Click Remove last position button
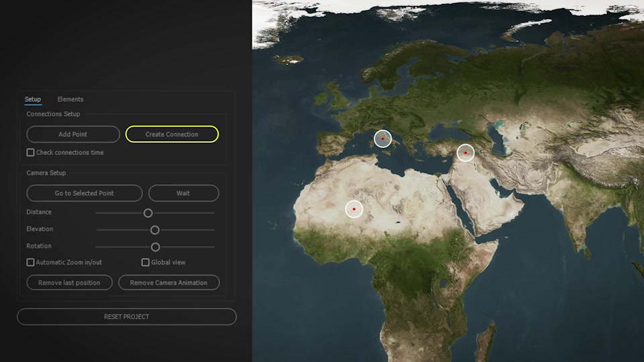 pyautogui.click(x=69, y=282)
